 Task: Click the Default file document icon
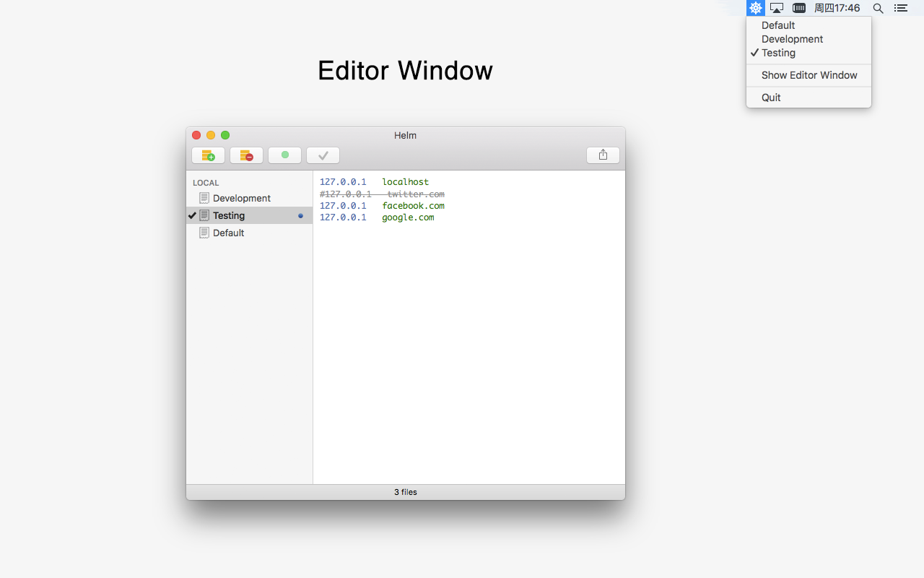204,232
